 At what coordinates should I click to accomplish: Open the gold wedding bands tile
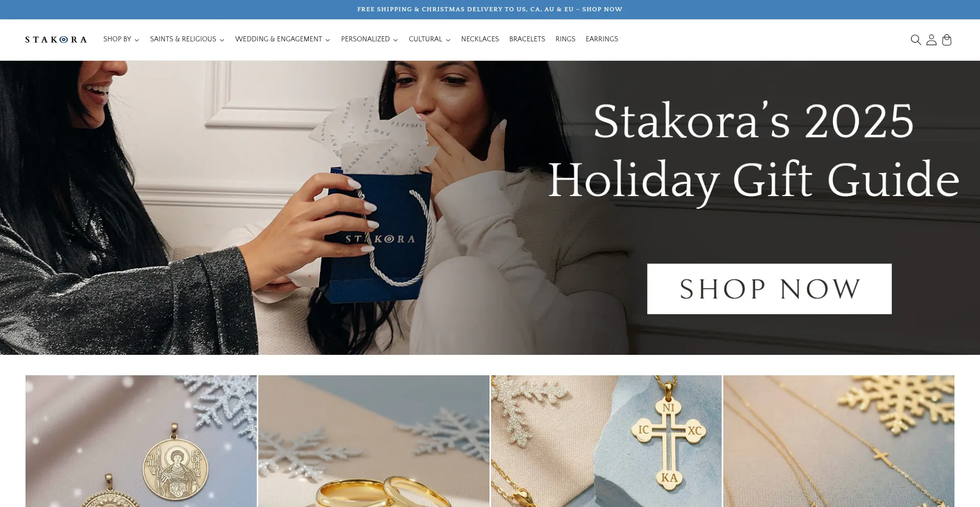click(374, 441)
